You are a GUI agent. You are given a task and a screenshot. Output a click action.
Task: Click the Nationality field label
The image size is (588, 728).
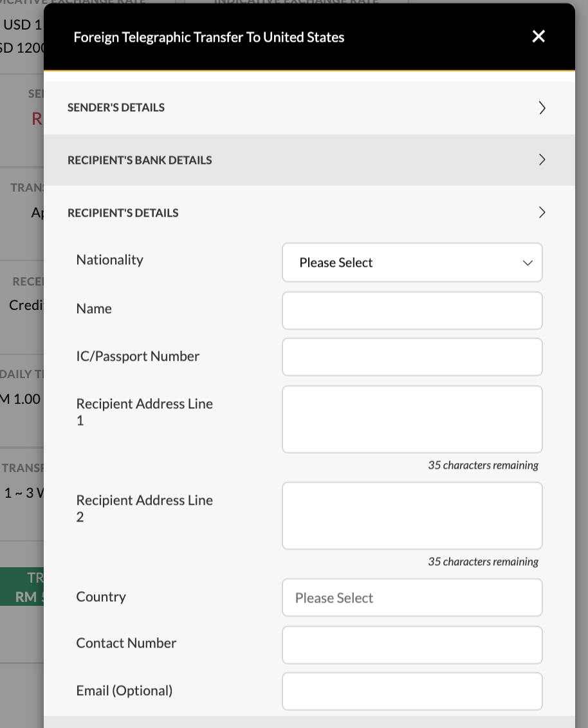[109, 260]
